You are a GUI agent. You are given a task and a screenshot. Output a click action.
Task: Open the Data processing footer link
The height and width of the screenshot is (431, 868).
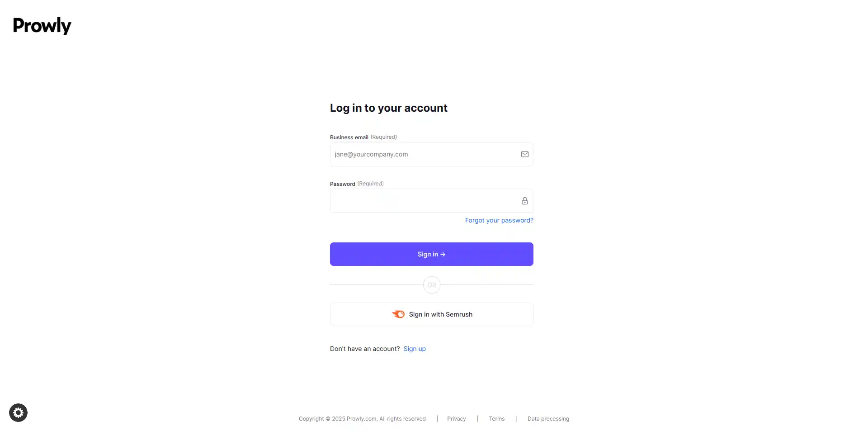pos(548,419)
